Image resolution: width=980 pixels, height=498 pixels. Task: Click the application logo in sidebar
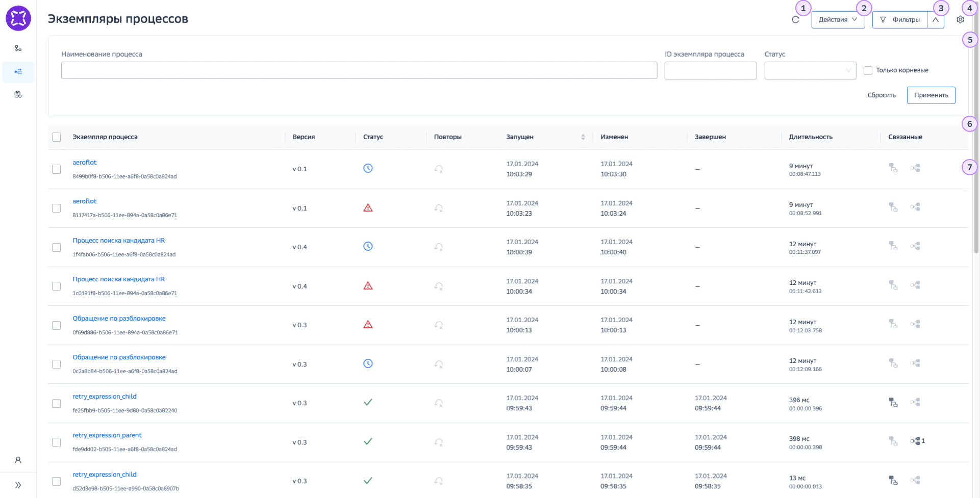(18, 18)
